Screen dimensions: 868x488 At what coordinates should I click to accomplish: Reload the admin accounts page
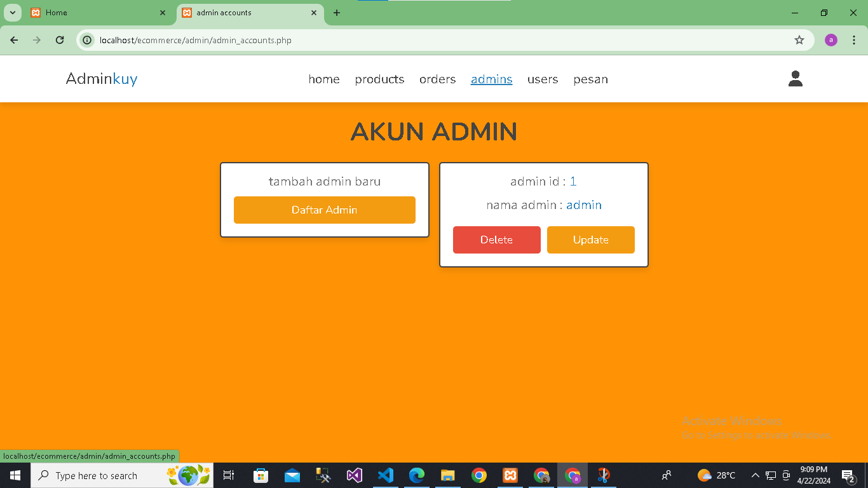[60, 40]
